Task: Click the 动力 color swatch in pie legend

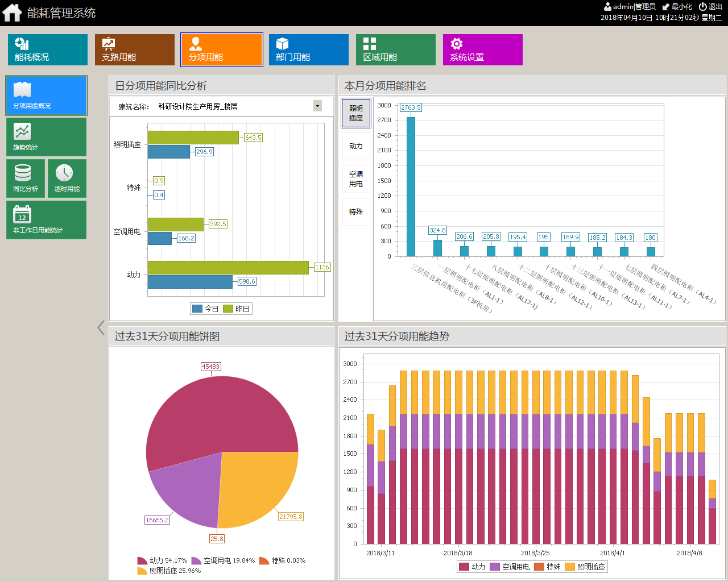Action: [x=142, y=561]
